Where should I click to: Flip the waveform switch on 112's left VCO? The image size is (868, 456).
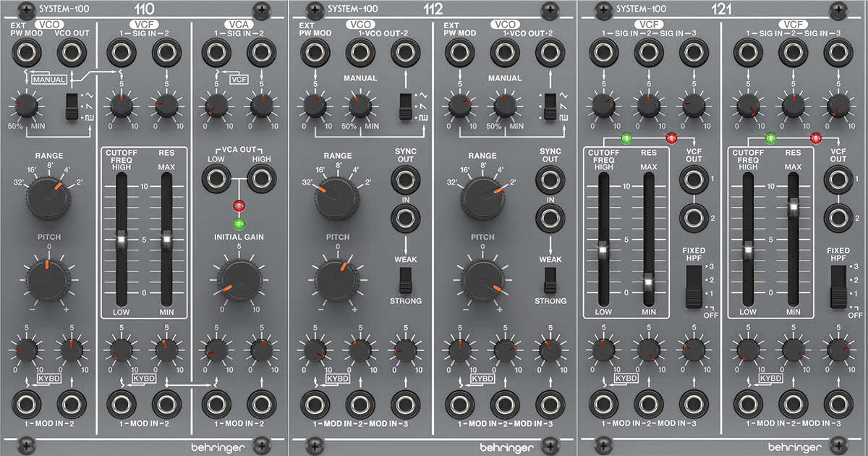405,106
